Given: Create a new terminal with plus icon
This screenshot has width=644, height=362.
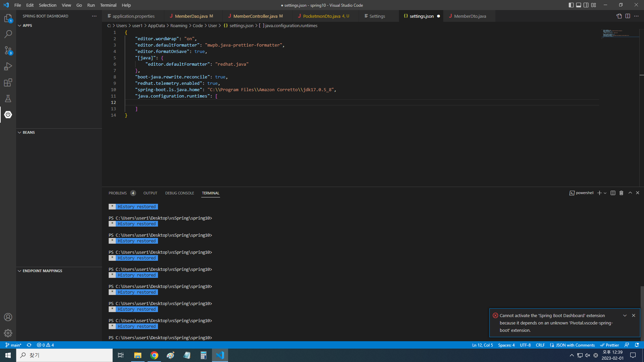Looking at the screenshot, I should point(599,193).
